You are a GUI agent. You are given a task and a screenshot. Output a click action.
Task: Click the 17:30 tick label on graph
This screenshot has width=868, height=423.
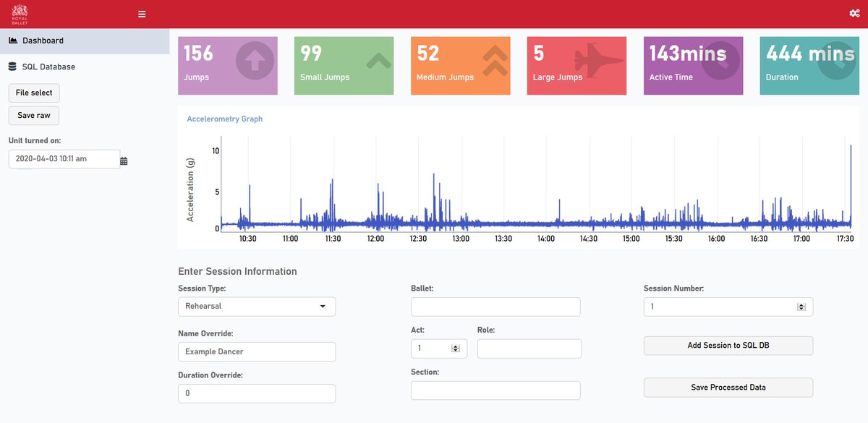click(x=844, y=239)
